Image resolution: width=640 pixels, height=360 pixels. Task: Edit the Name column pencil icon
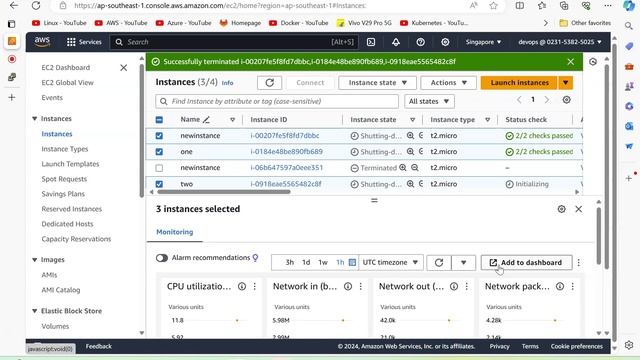coord(207,120)
